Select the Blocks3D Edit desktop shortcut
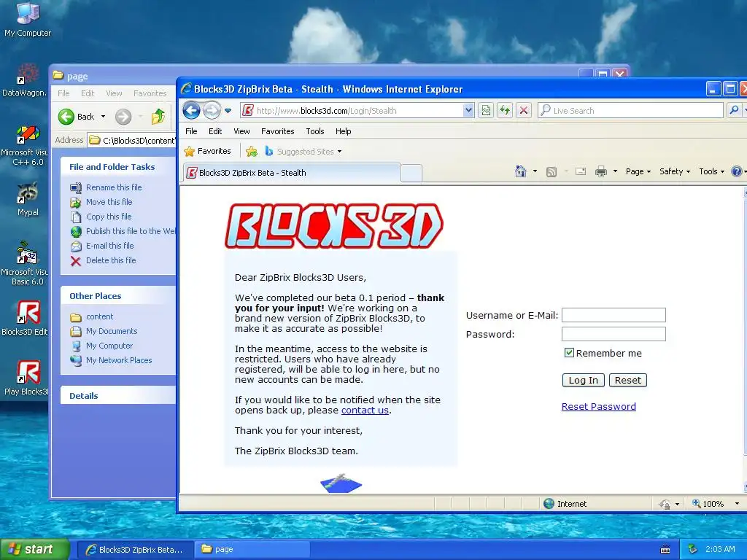 [x=25, y=318]
